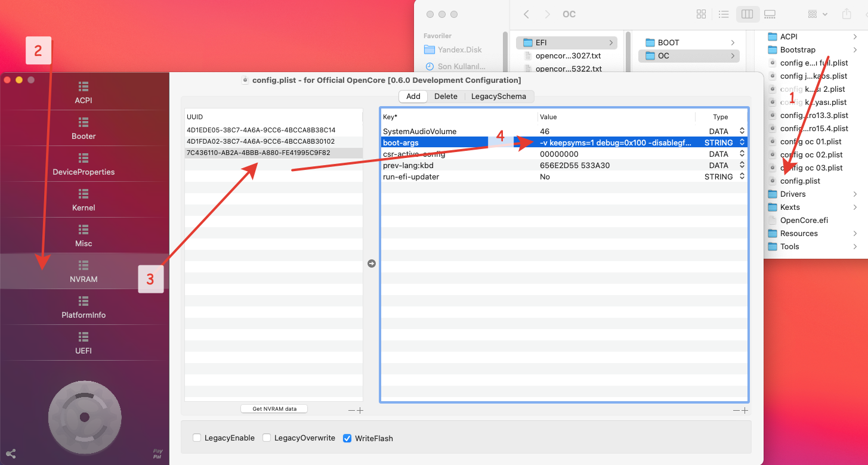The width and height of the screenshot is (868, 465).
Task: Select UUID 4D1FDA02-38C7-4A6A-9CC6-4BCCA8B30102
Action: tap(273, 141)
